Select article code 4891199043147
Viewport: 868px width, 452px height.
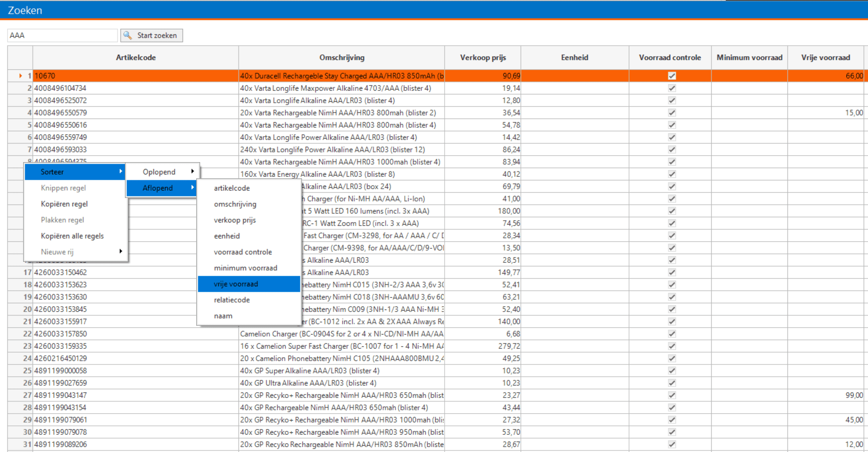[x=136, y=395]
